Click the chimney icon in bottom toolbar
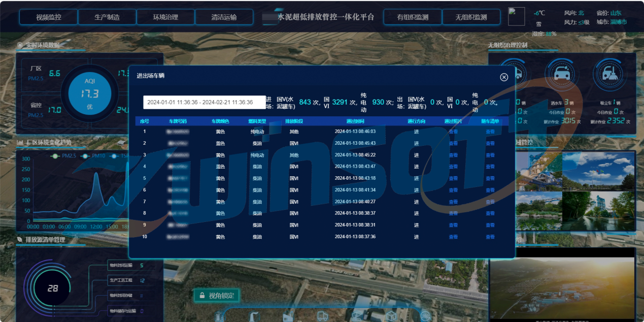This screenshot has width=644, height=322. pos(253,316)
